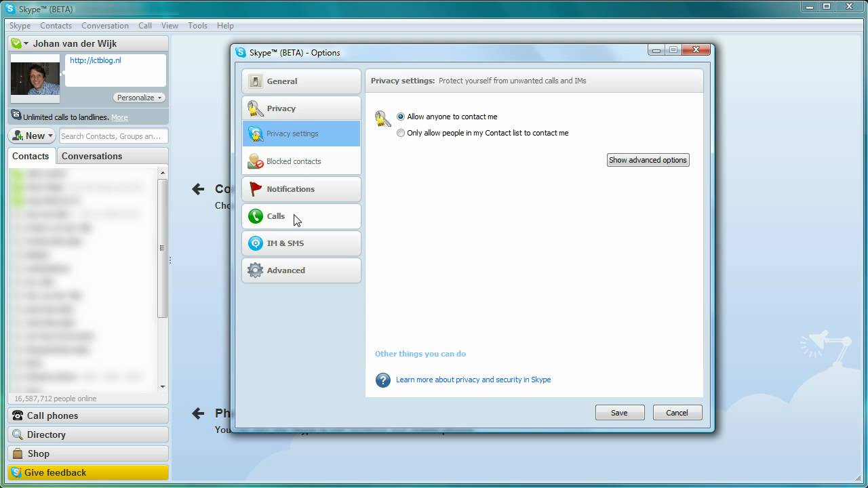868x488 pixels.
Task: Open Call phones panel
Action: pos(88,415)
